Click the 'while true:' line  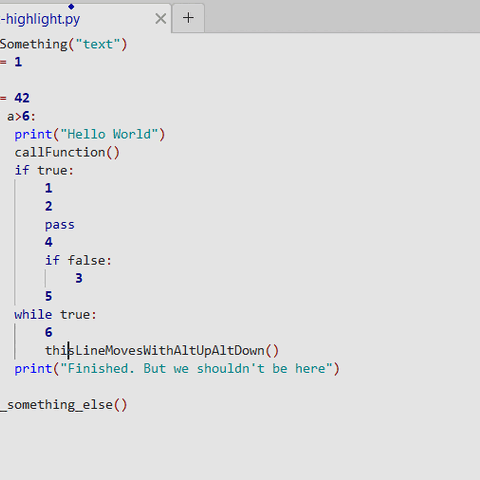tap(55, 315)
